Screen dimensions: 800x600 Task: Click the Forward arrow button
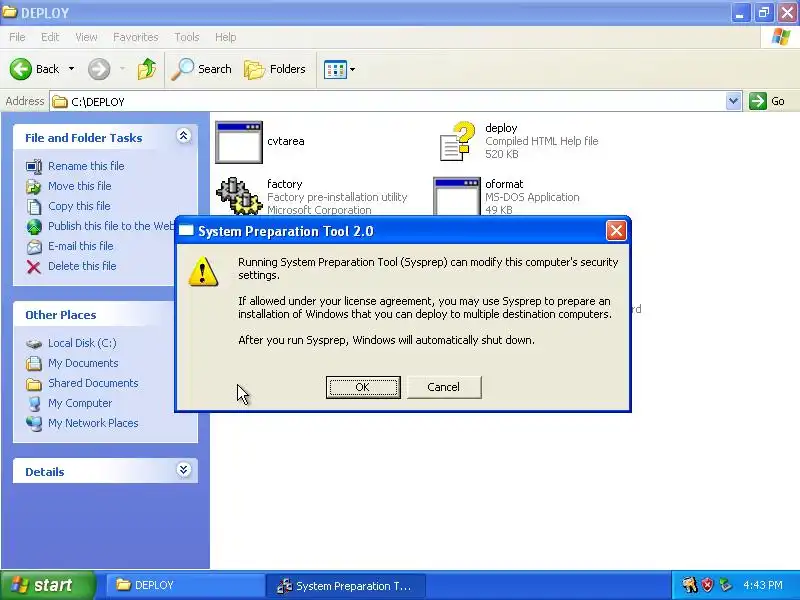pyautogui.click(x=99, y=69)
